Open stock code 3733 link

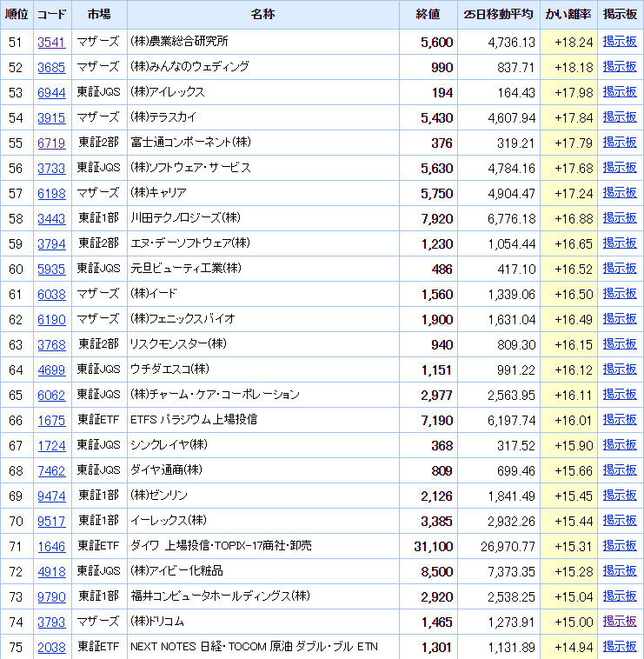[51, 169]
